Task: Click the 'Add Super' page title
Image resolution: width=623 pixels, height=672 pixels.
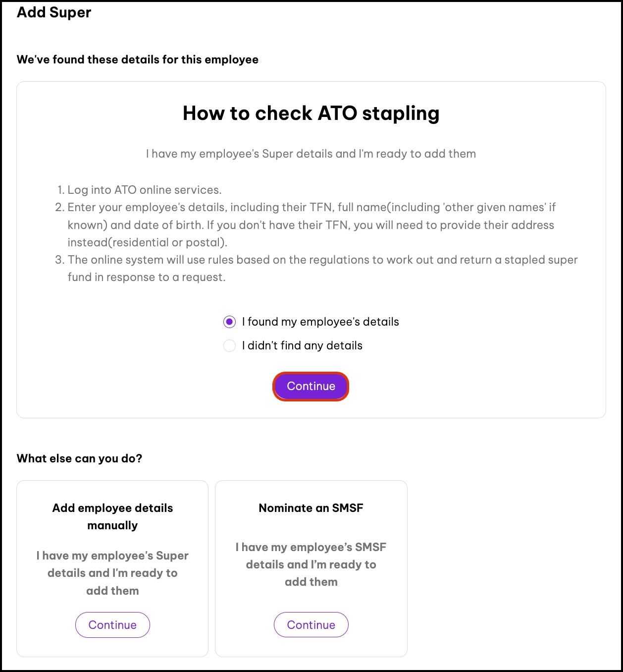Action: (x=54, y=12)
